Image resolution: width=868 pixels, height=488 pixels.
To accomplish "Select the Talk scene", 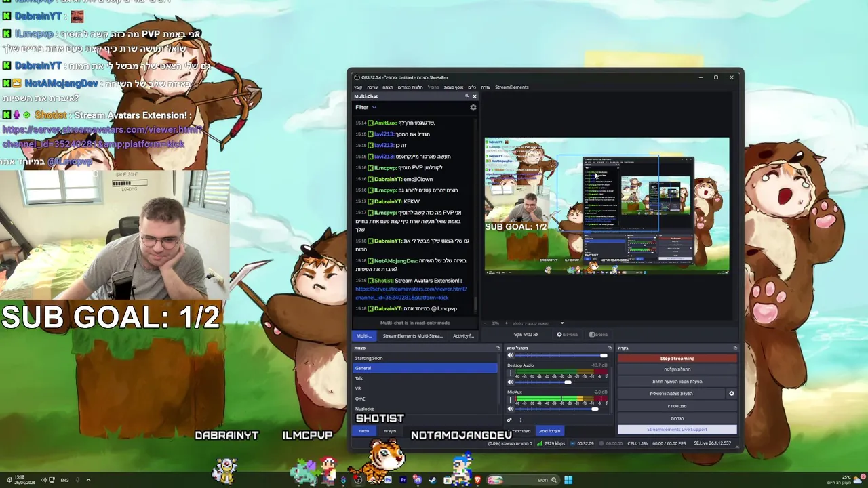I will [x=426, y=378].
